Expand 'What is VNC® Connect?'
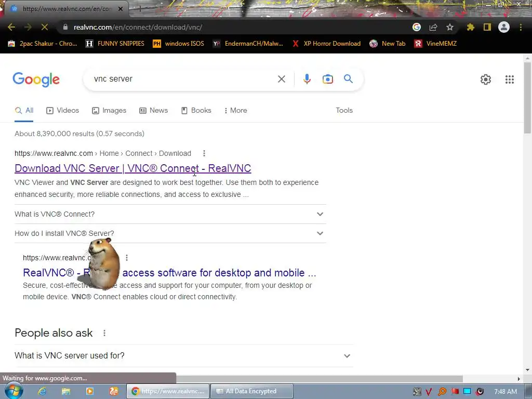This screenshot has height=399, width=532. pos(170,214)
